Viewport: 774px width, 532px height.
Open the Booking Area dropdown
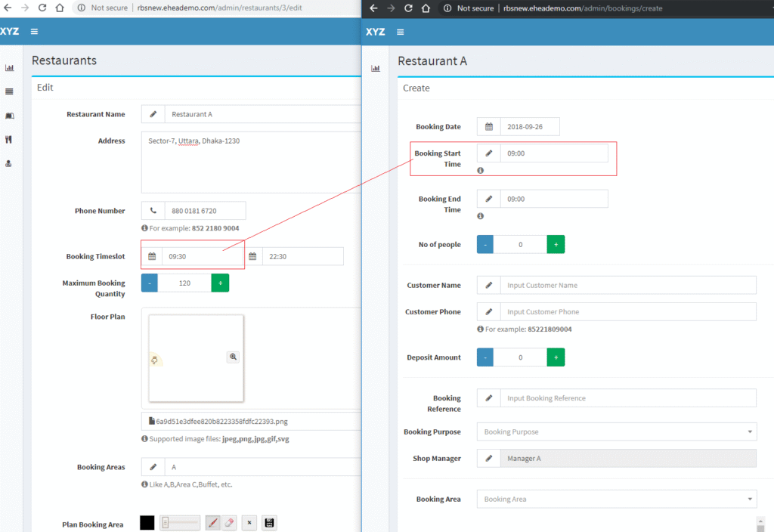click(x=616, y=500)
